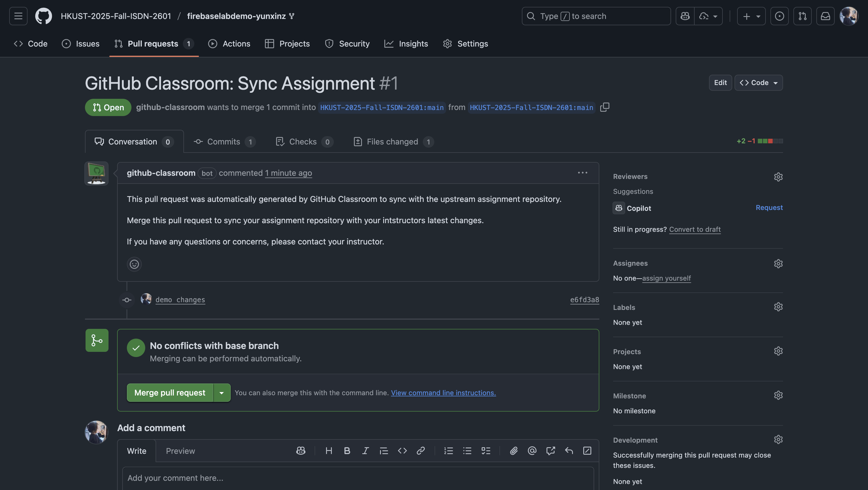Image resolution: width=868 pixels, height=490 pixels.
Task: Toggle the hamburger navigation menu
Action: click(x=18, y=16)
